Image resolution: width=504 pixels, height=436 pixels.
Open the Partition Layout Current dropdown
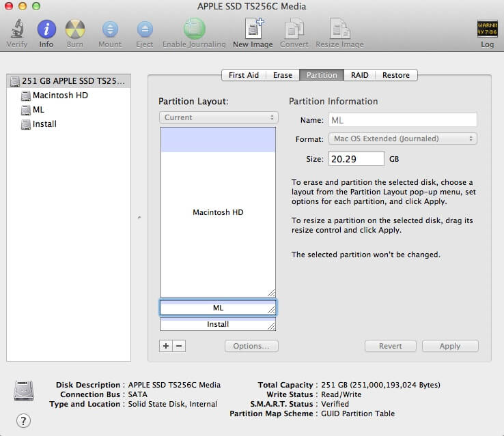pos(219,117)
